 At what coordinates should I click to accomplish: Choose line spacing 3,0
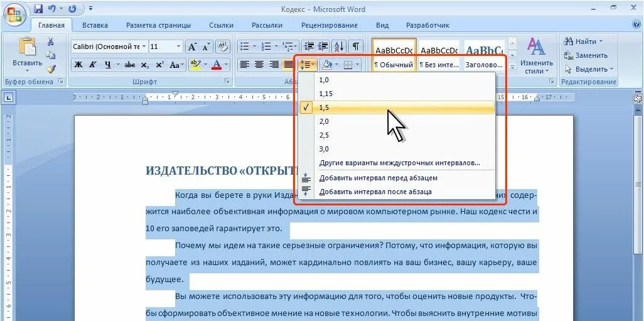coord(396,149)
